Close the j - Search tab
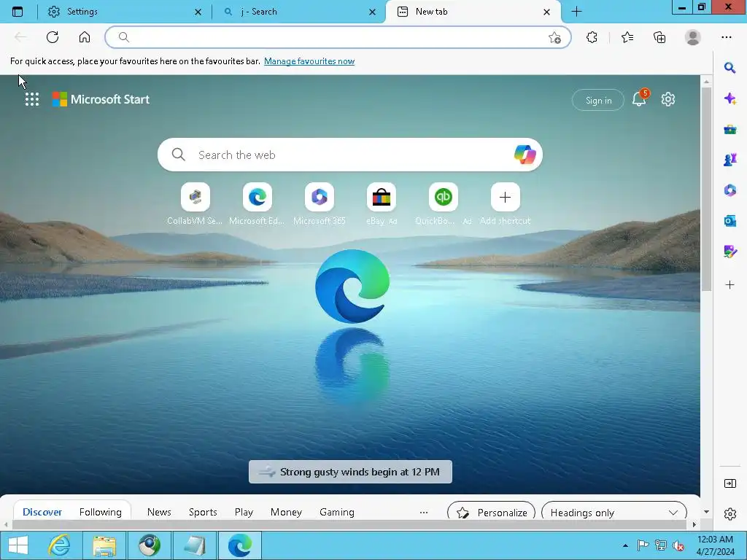 (x=373, y=12)
